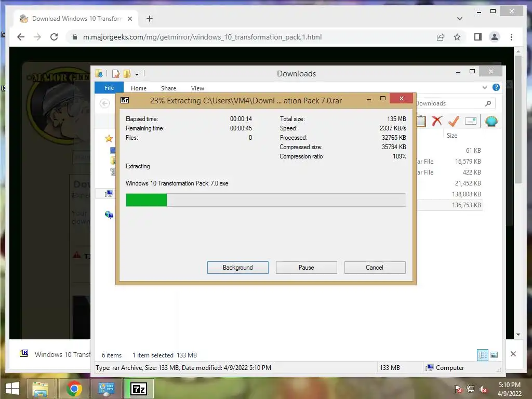Click the rename icon in the ribbon
Screen dimensions: 532x399
tap(471, 121)
